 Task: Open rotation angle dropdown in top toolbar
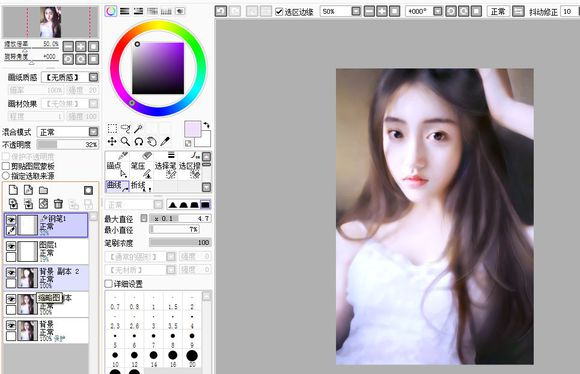click(x=437, y=11)
